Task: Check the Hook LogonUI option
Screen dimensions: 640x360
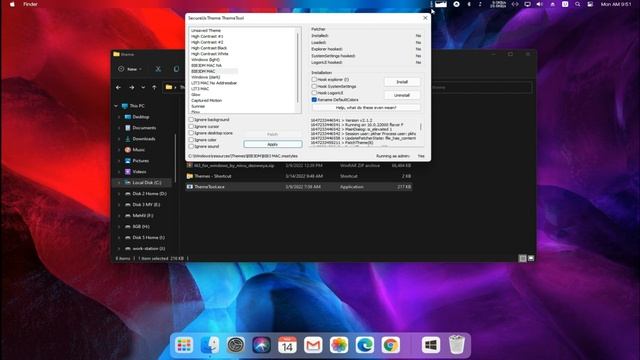Action: pyautogui.click(x=314, y=93)
